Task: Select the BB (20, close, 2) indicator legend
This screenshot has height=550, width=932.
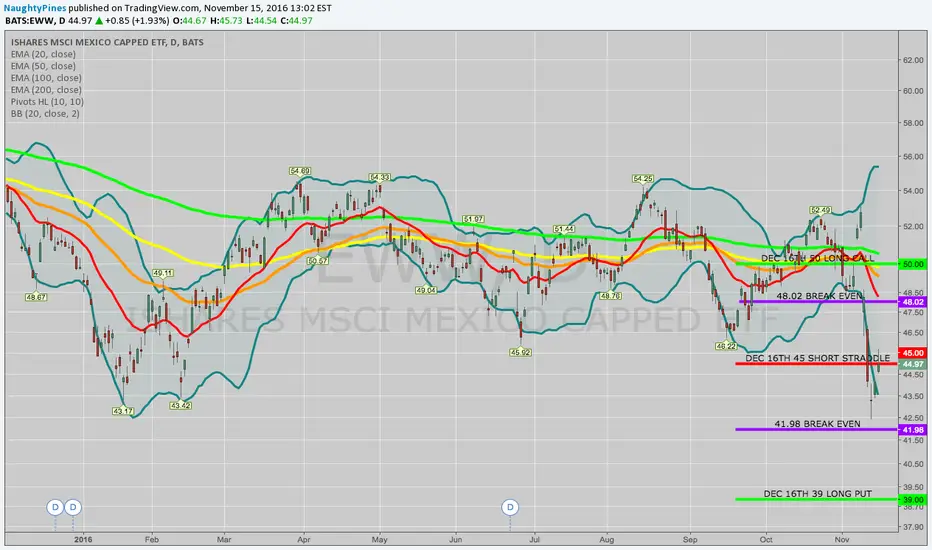Action: point(45,114)
